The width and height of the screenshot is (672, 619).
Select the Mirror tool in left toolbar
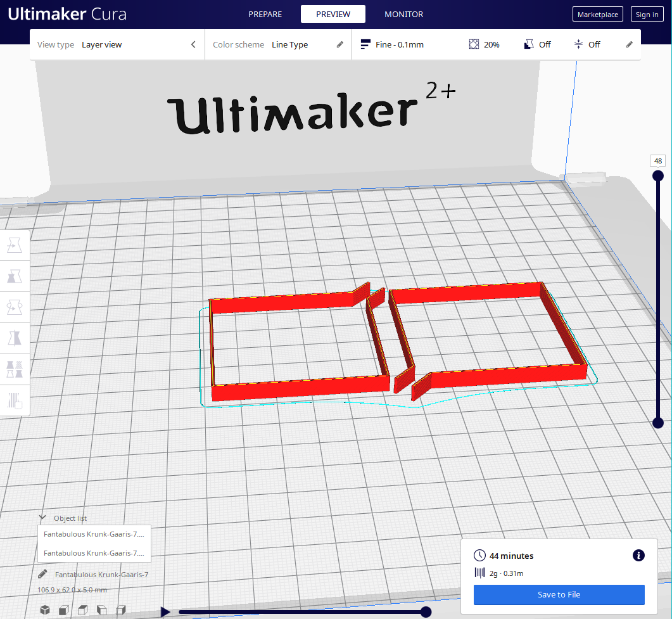[15, 338]
